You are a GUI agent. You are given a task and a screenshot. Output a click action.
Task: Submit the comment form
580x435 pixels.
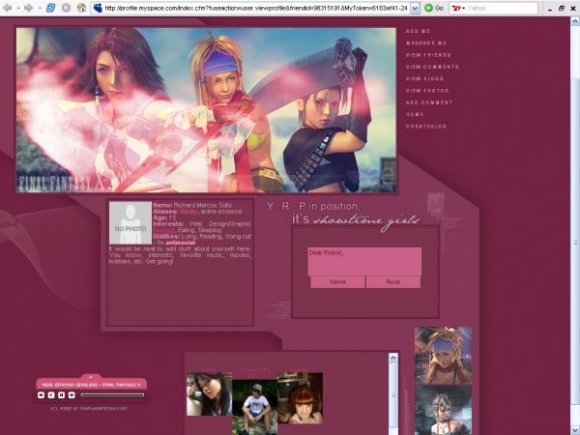337,282
